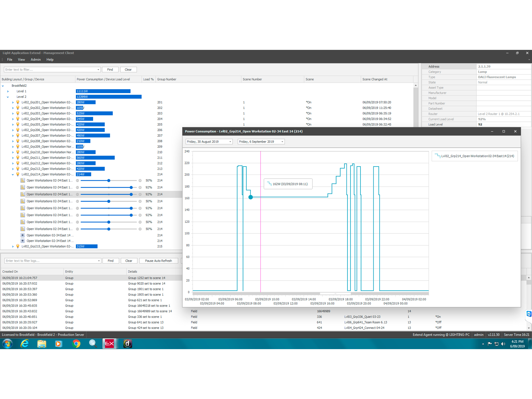Click the plus icon on the highlighted 92% slider row

140,195
